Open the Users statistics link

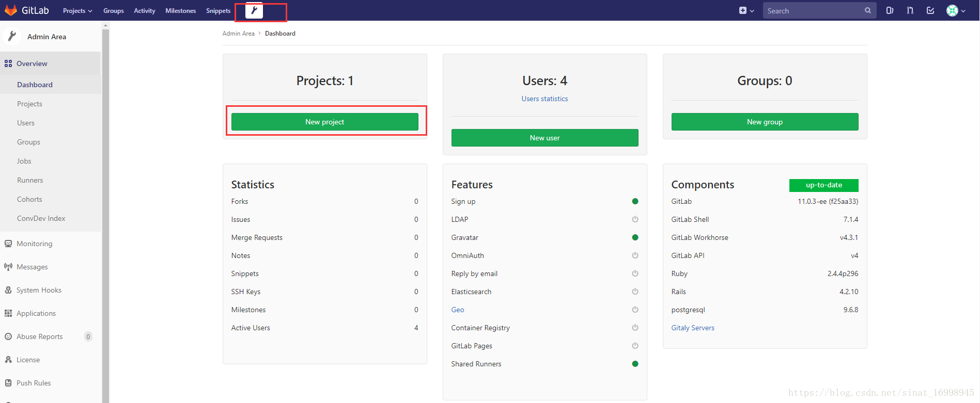pos(545,99)
